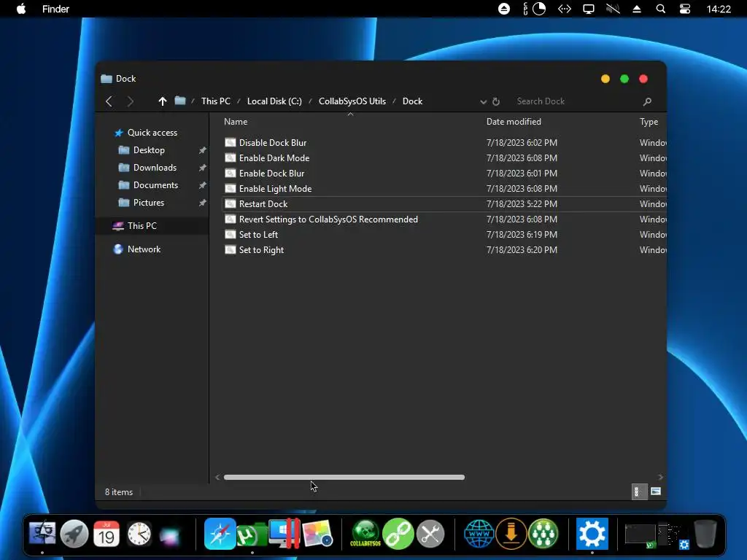Sort by the Type column header
This screenshot has height=560, width=747.
[649, 122]
